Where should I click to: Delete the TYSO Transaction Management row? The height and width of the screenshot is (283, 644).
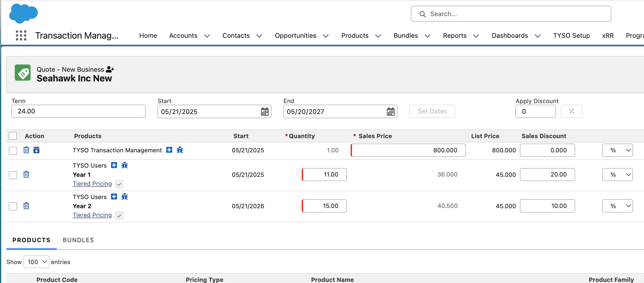click(x=26, y=150)
